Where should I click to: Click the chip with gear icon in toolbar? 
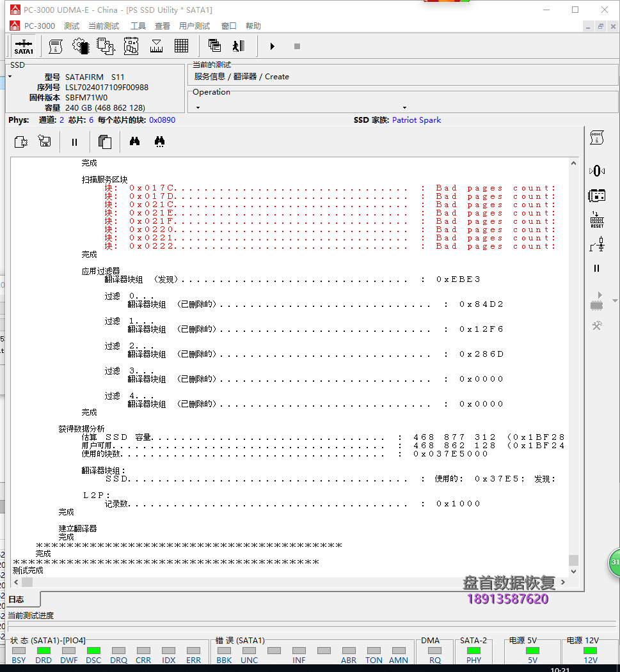[81, 46]
